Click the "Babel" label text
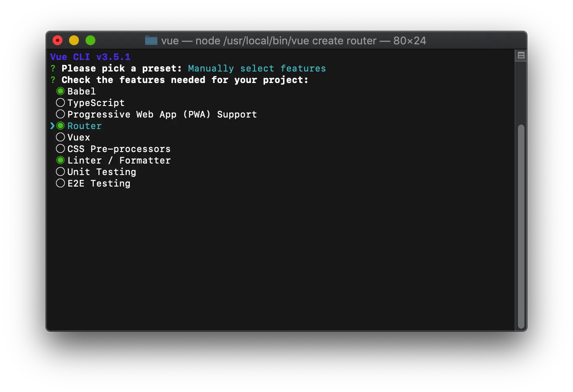This screenshot has height=392, width=573. [81, 91]
